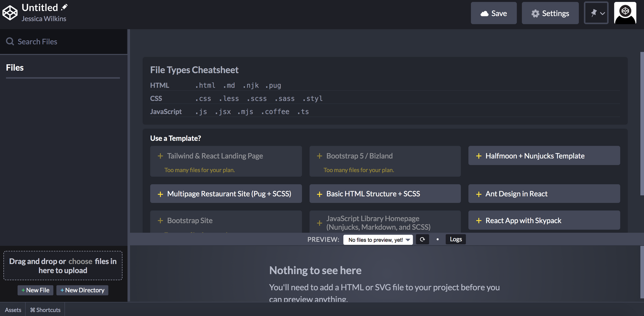Click plus icon on Basic HTML template
644x316 pixels.
pos(319,194)
